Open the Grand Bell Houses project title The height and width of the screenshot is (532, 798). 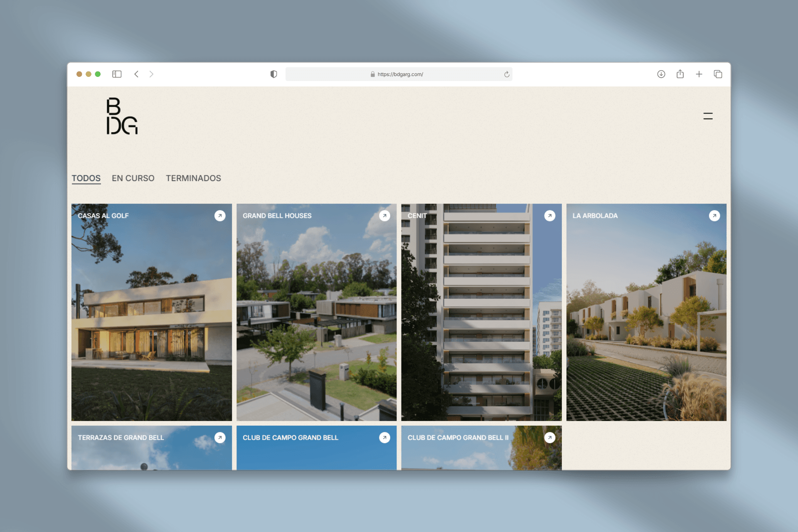(x=277, y=216)
